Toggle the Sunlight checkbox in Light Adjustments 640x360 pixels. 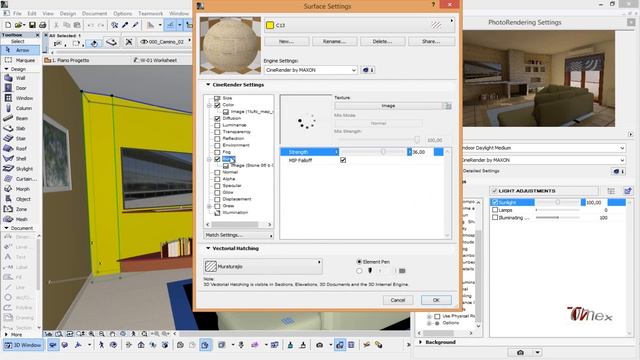[x=495, y=202]
